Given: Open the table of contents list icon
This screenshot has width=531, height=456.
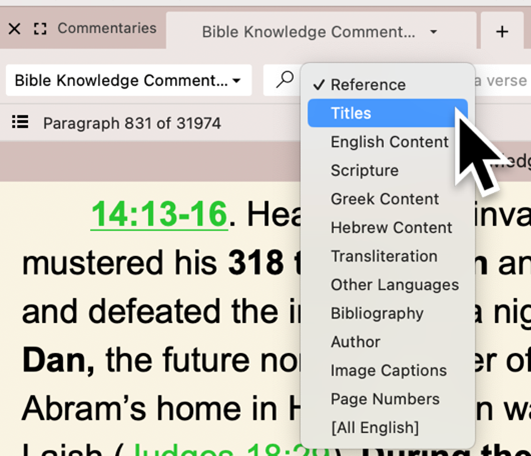Looking at the screenshot, I should pos(20,122).
